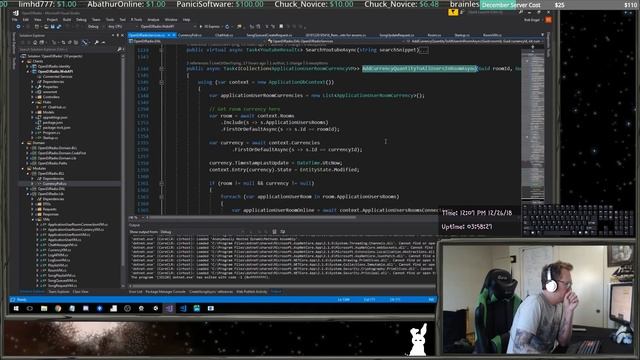Select OpenDJRadio.DAL project

pyautogui.click(x=51, y=189)
